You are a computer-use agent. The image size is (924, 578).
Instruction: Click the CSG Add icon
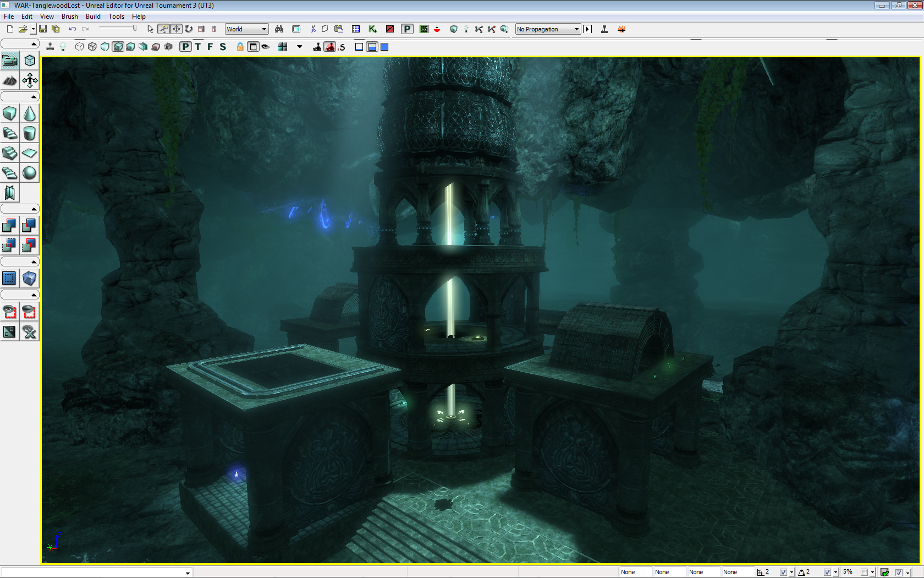coord(10,225)
